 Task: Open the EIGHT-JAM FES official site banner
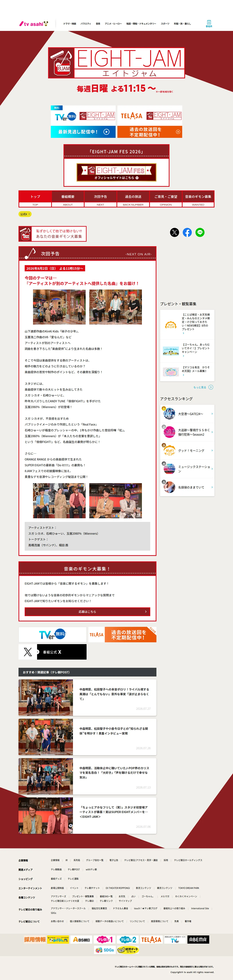[x=116, y=172]
